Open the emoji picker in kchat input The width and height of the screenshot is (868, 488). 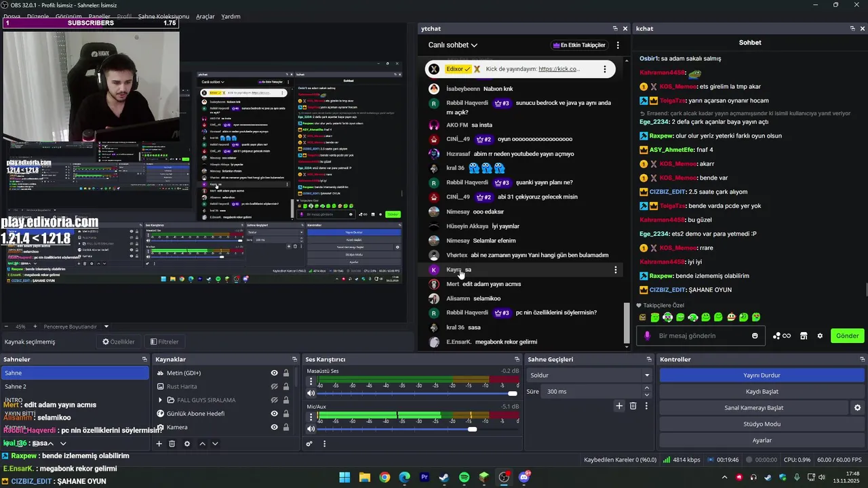click(755, 335)
